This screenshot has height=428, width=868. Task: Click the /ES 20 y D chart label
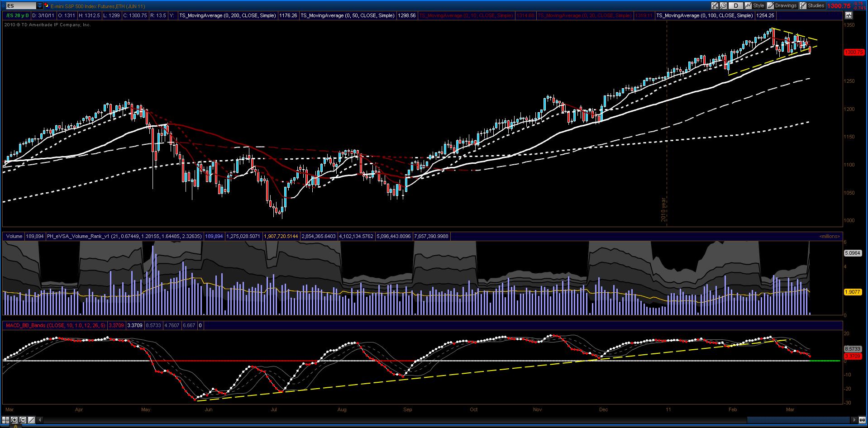(17, 15)
